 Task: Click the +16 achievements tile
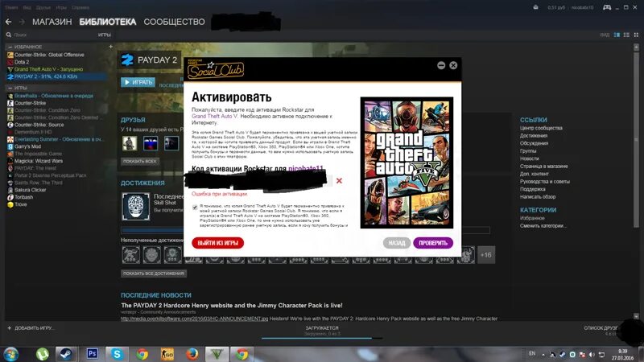click(x=486, y=255)
